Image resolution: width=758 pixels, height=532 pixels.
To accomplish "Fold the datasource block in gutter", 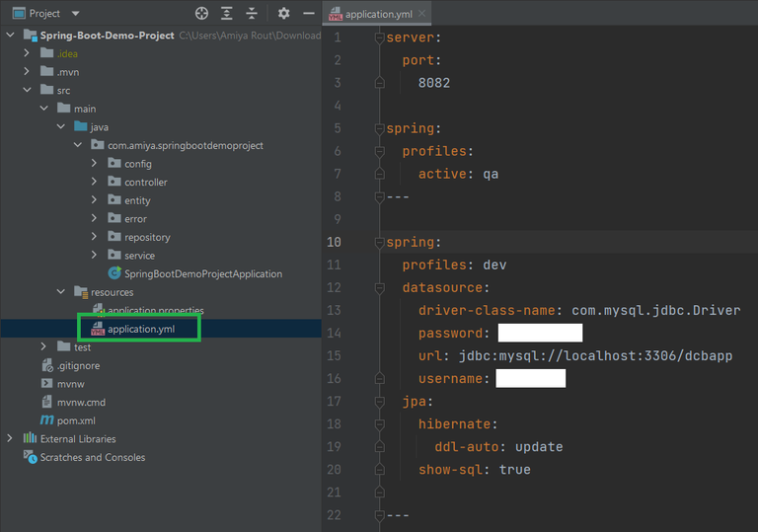I will 379,288.
